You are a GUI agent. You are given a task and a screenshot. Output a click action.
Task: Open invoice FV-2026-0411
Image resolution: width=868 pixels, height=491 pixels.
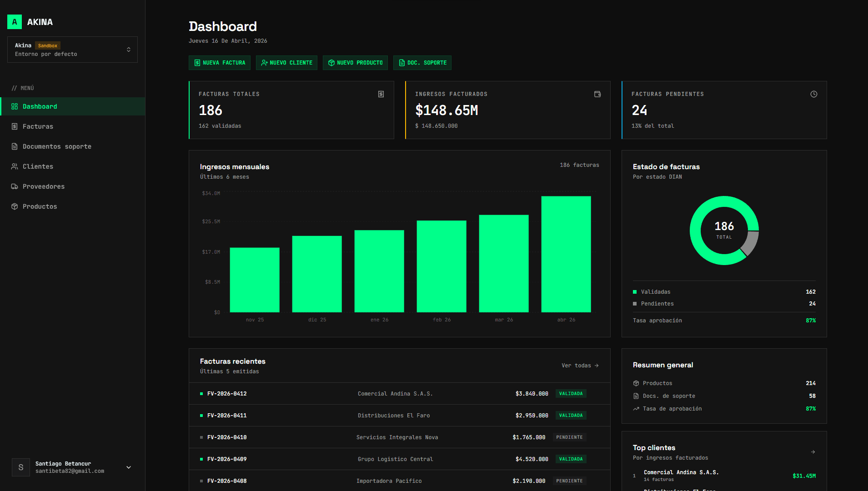tap(400, 416)
